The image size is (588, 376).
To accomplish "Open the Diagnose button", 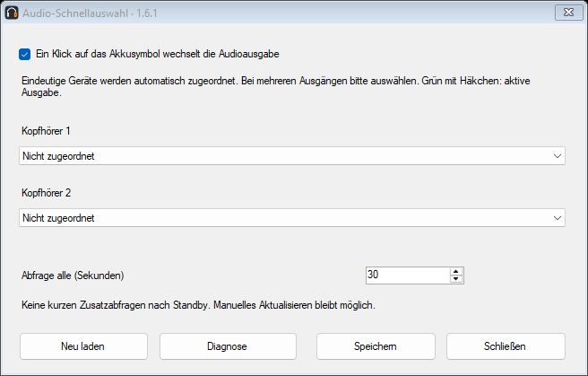I will pyautogui.click(x=228, y=346).
